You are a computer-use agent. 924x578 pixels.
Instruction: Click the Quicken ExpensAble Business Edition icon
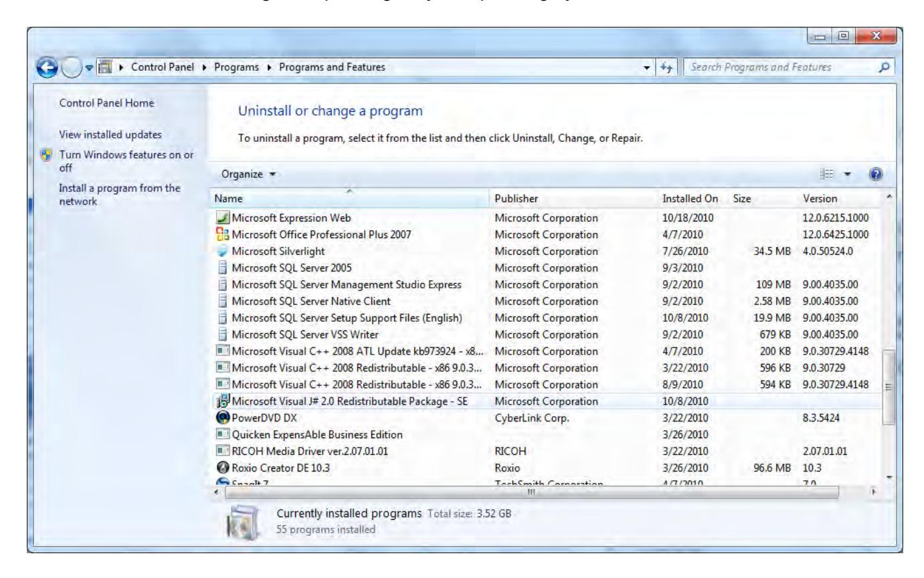[x=222, y=434]
